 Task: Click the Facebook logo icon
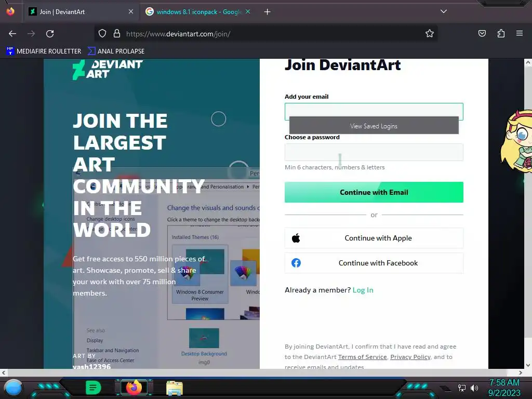click(x=296, y=263)
